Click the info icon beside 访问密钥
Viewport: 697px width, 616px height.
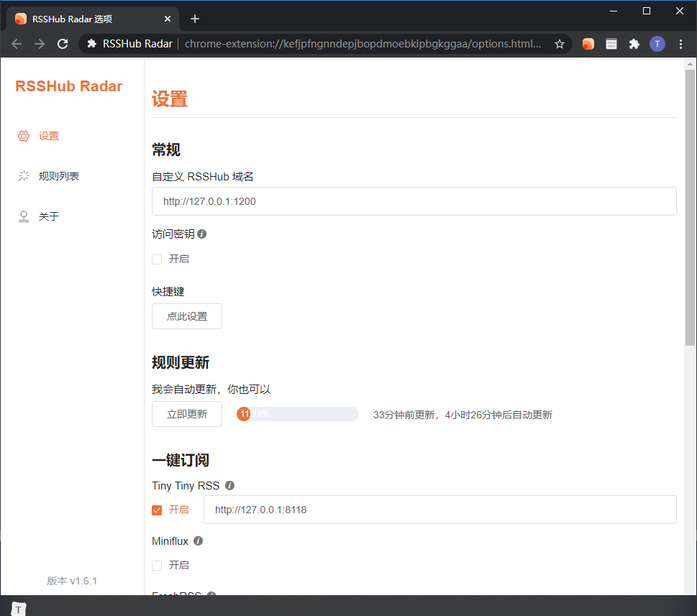pyautogui.click(x=202, y=234)
